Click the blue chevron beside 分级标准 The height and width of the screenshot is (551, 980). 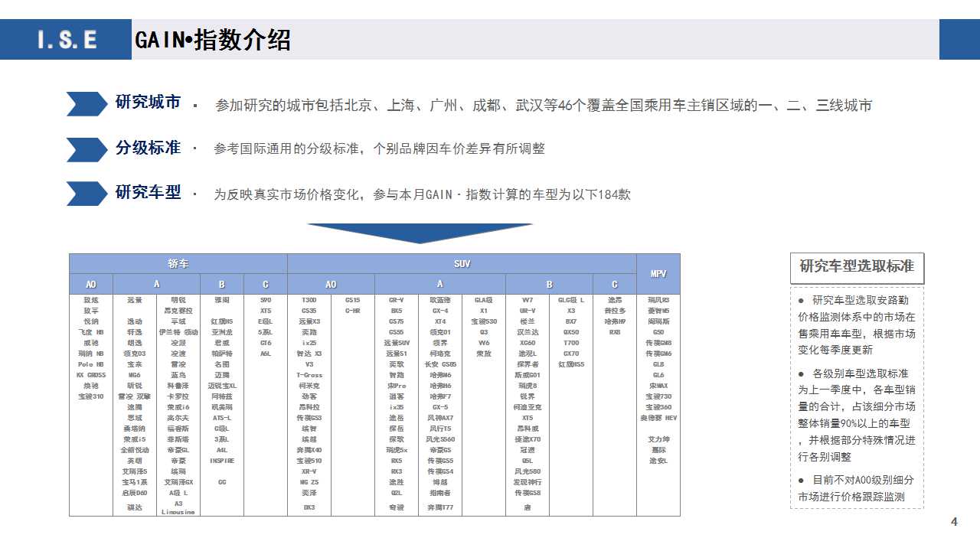coord(87,148)
